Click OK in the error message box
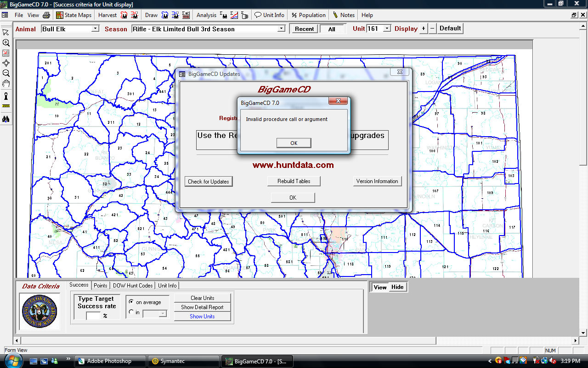The height and width of the screenshot is (368, 588). (294, 143)
